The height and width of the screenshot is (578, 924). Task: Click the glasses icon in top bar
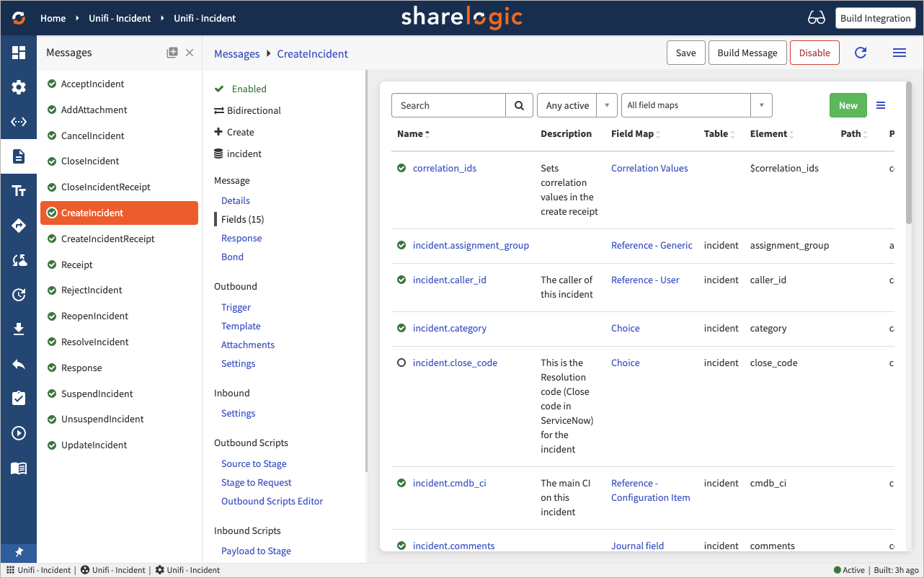816,18
